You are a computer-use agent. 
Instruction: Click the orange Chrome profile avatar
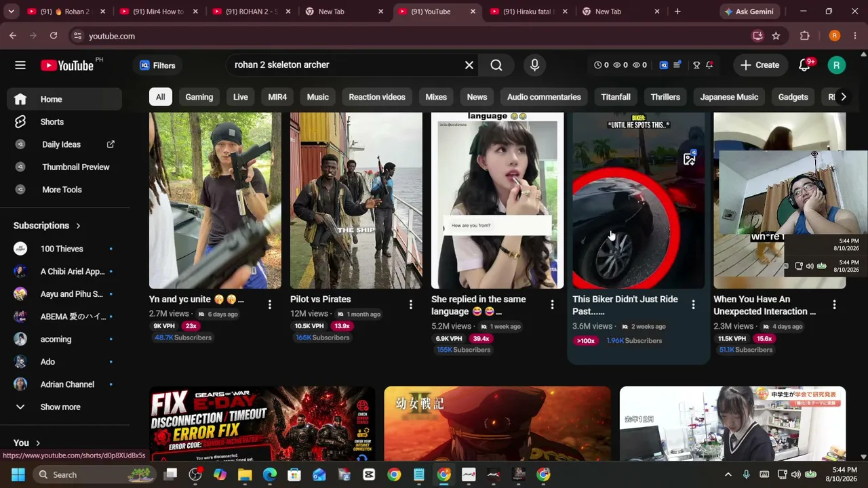click(835, 36)
